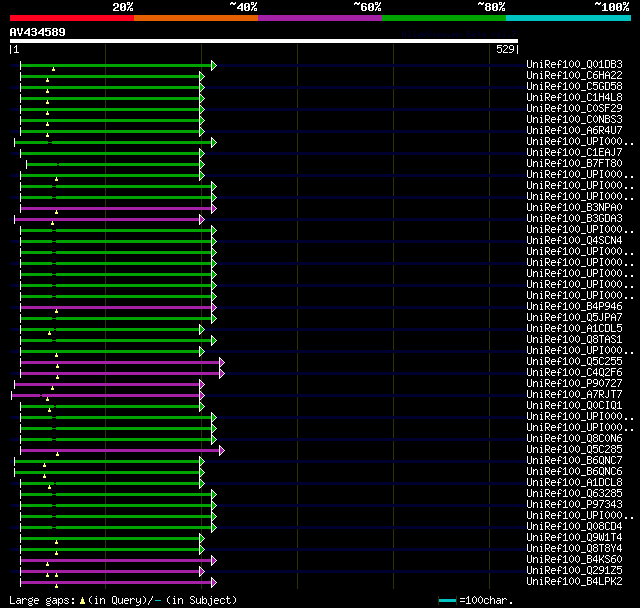640x608 pixels.
Task: Click the purple alignment bar in the Q5C285 row
Action: pos(120,450)
